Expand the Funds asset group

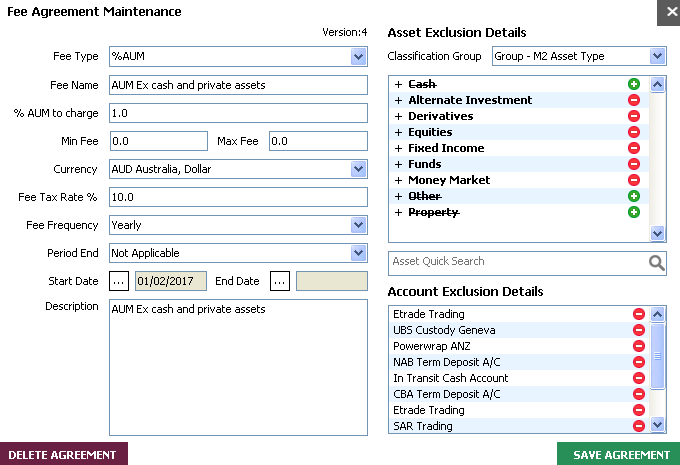coord(398,164)
